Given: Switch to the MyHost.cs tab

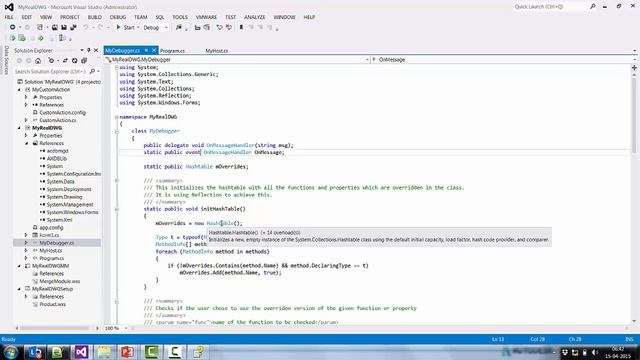Looking at the screenshot, I should click(217, 51).
